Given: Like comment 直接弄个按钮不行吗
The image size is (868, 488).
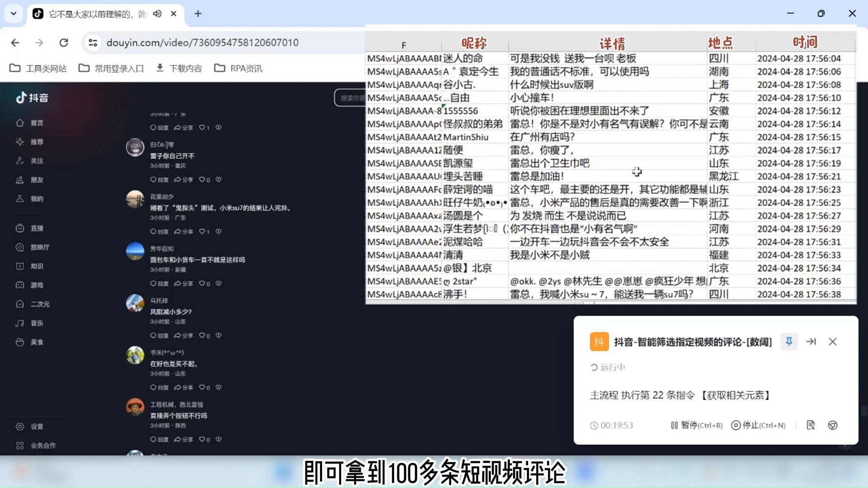Looking at the screenshot, I should pos(204,440).
